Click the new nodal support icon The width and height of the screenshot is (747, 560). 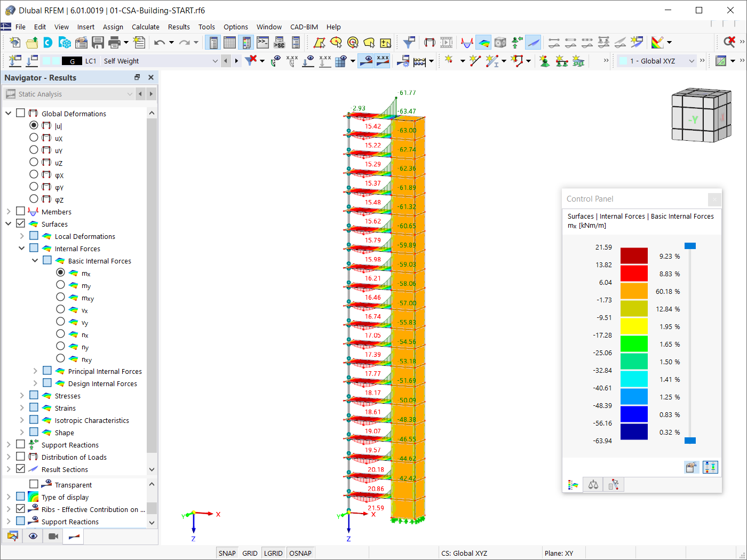(x=544, y=61)
